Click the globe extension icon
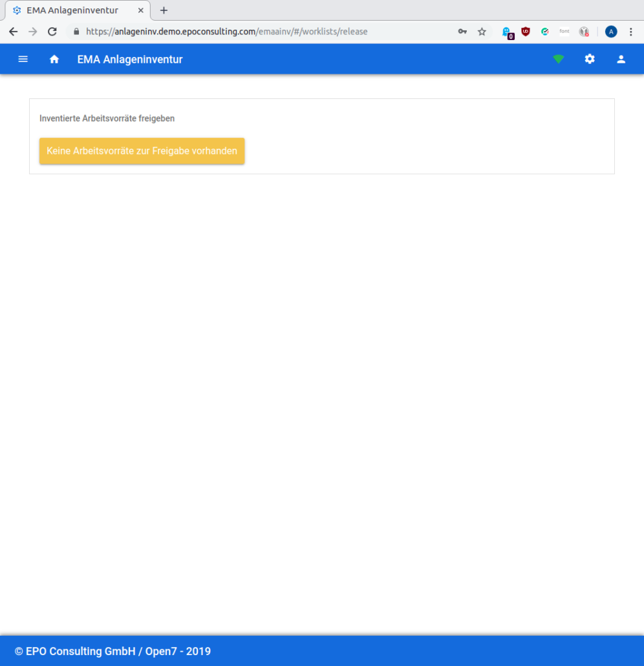This screenshot has height=666, width=644. (584, 32)
